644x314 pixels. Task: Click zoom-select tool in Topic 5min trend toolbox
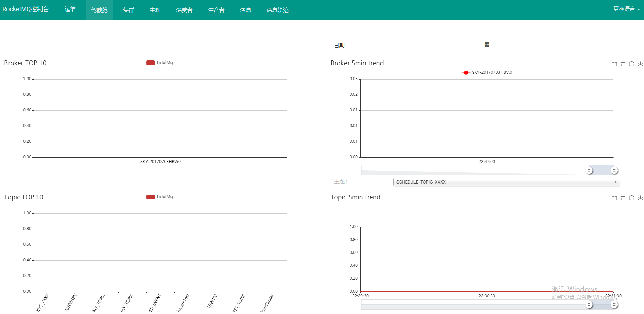click(614, 198)
